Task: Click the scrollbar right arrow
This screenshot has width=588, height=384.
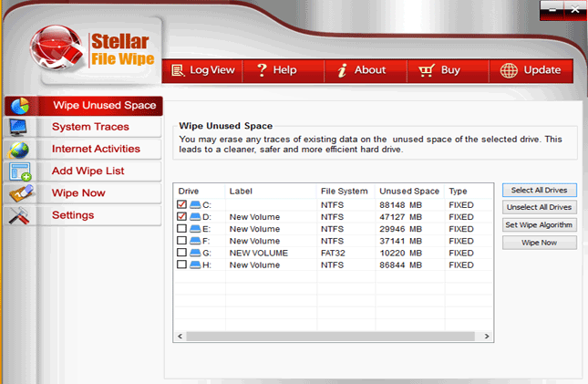Action: coord(487,336)
